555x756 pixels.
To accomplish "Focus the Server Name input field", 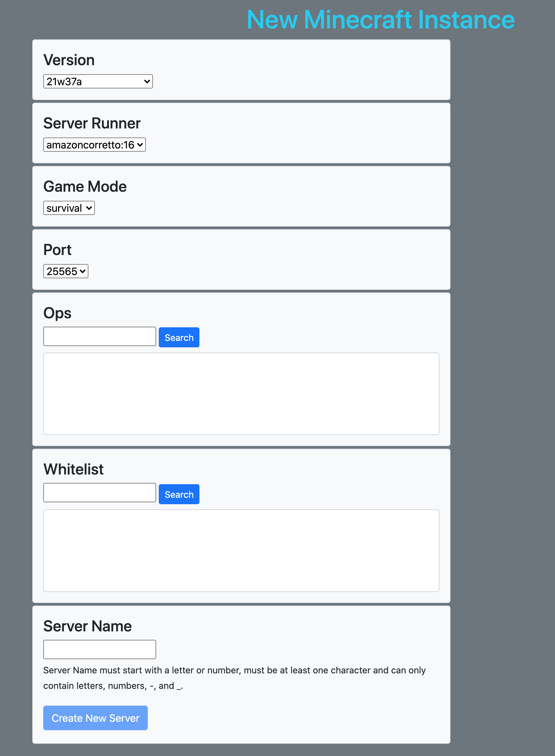I will pos(99,649).
